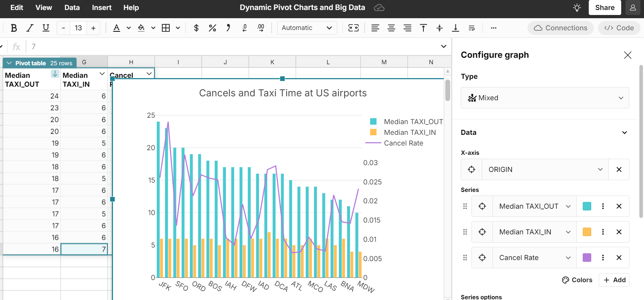Screen dimensions: 644x300
Task: Toggle underline text formatting
Action: 46,28
